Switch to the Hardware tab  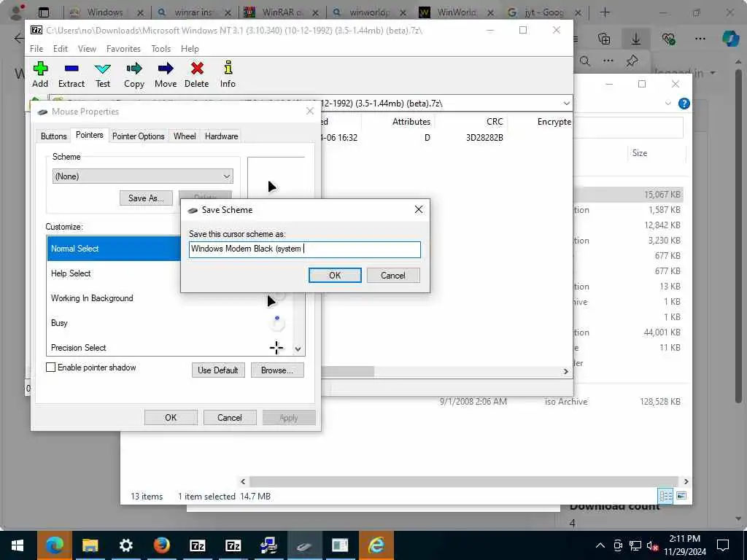[221, 136]
